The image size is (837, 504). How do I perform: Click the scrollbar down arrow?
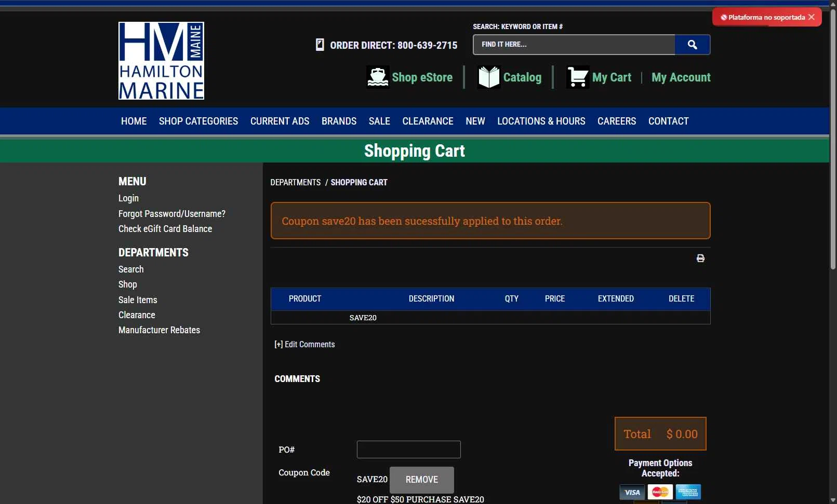click(x=833, y=500)
